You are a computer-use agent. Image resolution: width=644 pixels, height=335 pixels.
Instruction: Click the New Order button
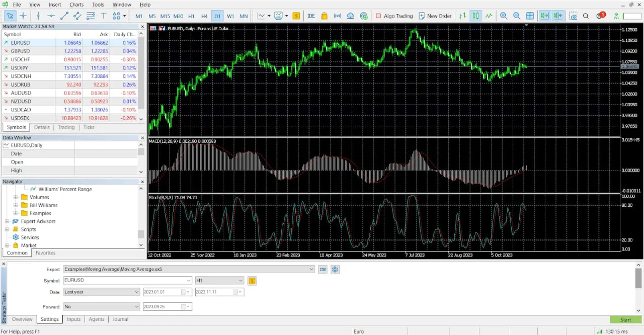pyautogui.click(x=435, y=16)
